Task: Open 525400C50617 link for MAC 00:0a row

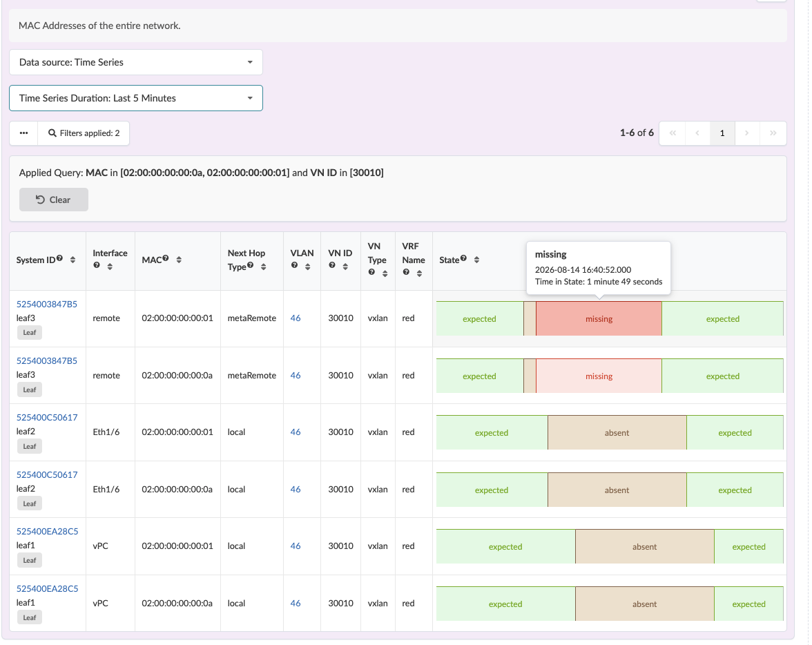Action: pyautogui.click(x=47, y=474)
